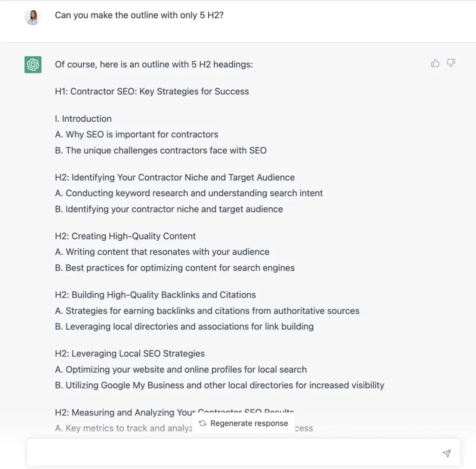This screenshot has width=476, height=469.
Task: Click the user prompt about 5 H2
Action: tap(139, 15)
